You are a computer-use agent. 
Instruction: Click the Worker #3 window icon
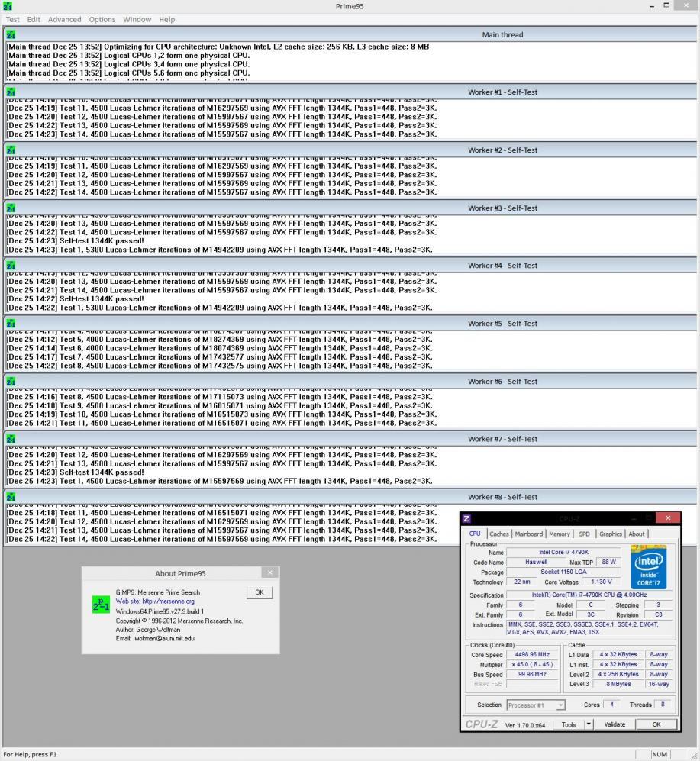click(x=11, y=208)
